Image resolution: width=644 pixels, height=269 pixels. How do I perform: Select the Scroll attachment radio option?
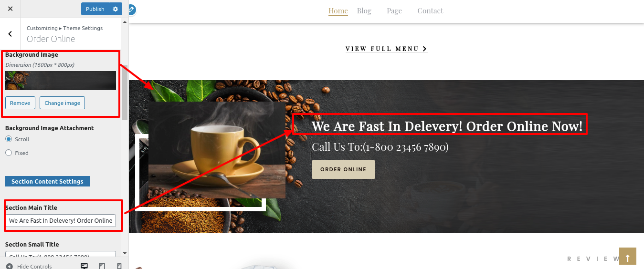point(9,139)
